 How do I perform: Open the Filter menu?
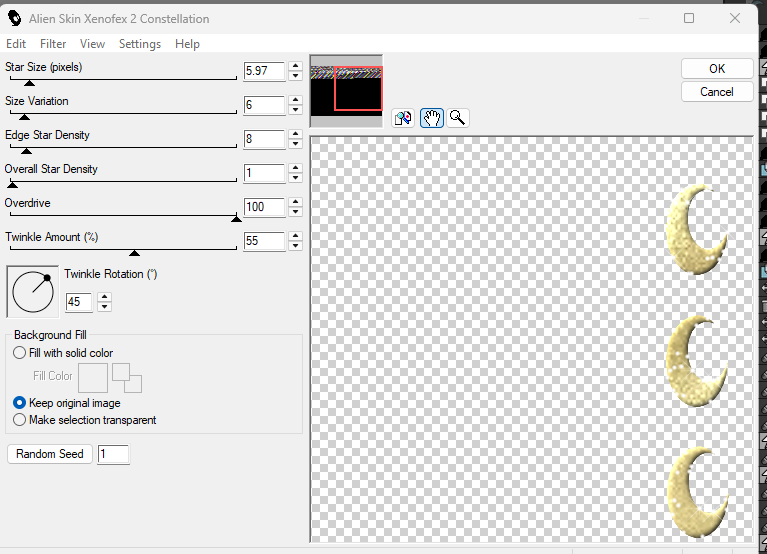[53, 44]
